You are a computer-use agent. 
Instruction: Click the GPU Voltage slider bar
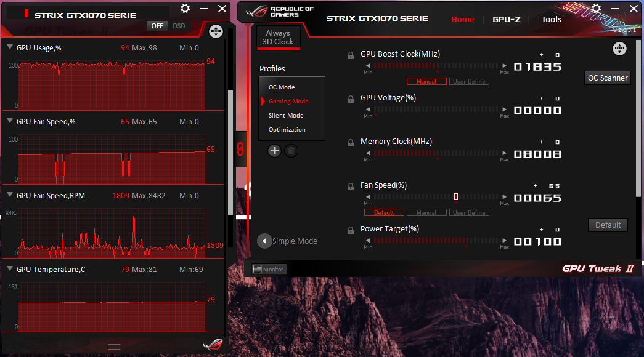point(436,109)
